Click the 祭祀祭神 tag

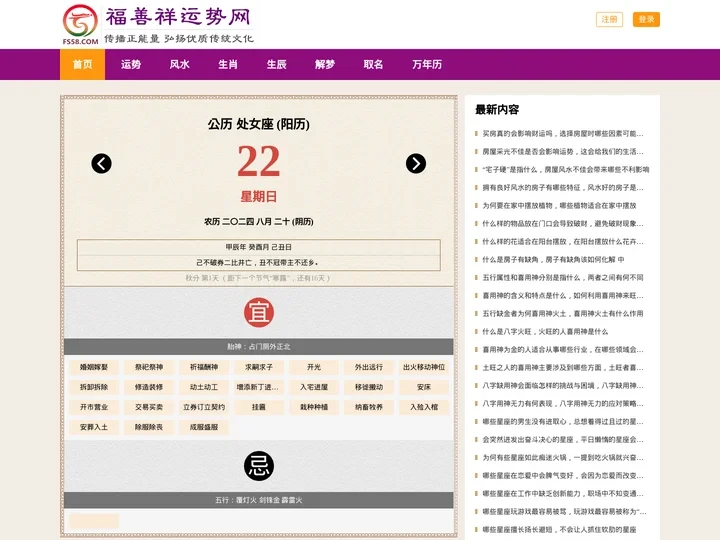[x=149, y=367]
